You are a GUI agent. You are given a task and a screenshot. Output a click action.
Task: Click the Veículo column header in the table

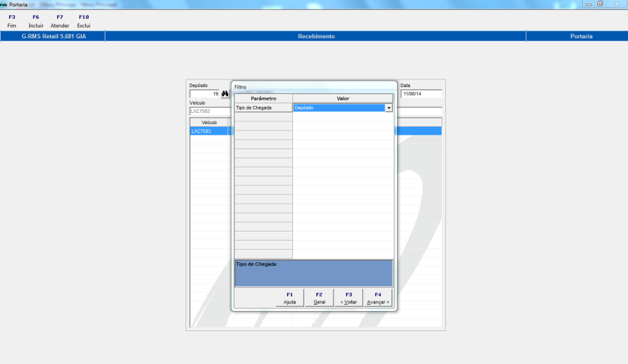209,123
